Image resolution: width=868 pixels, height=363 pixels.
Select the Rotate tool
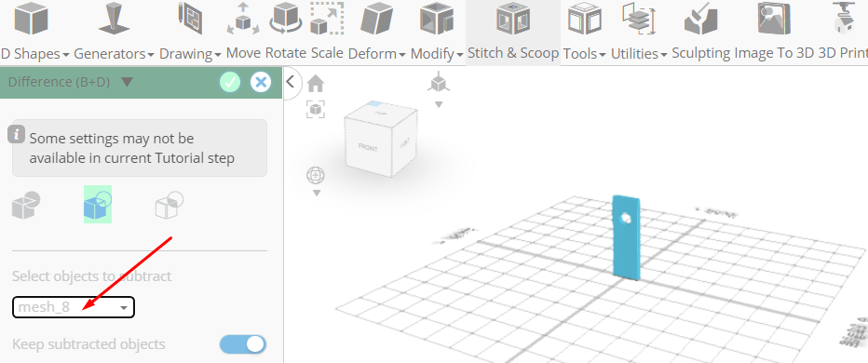coord(286,32)
